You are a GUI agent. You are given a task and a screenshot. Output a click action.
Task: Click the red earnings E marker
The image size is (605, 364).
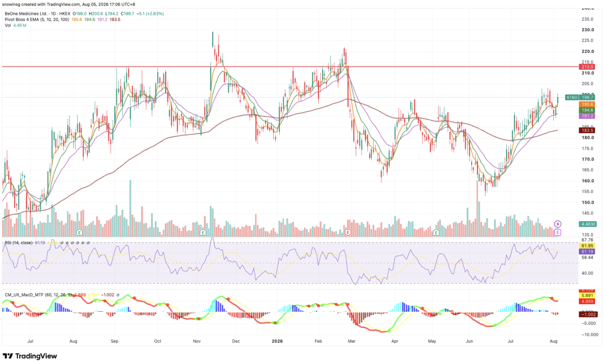point(348,232)
